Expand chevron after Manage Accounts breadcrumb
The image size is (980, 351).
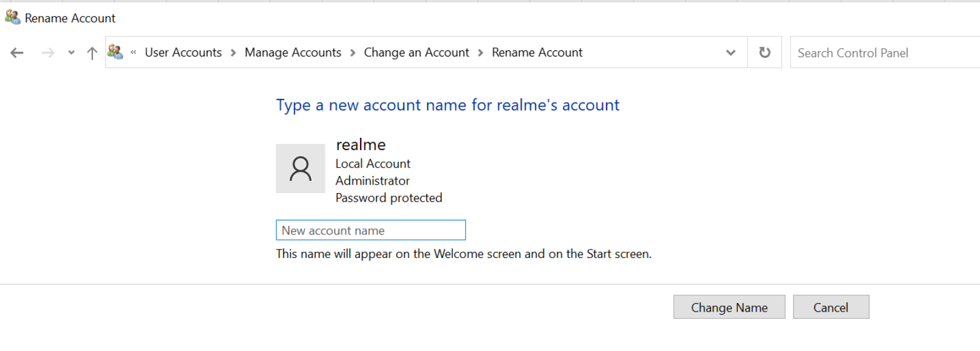[353, 53]
